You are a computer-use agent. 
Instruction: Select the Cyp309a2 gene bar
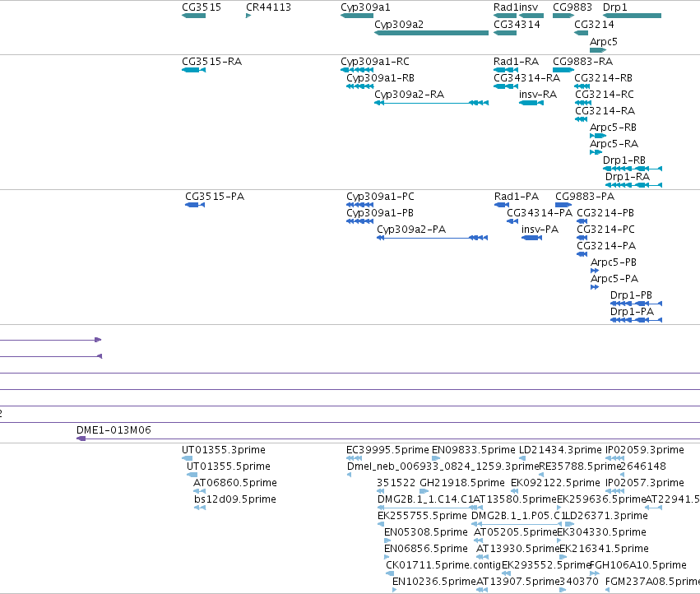coord(431,33)
